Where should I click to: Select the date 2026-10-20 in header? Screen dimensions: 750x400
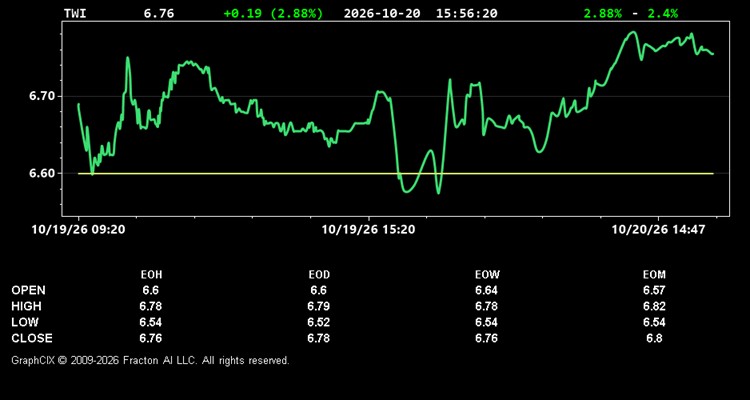pos(382,13)
